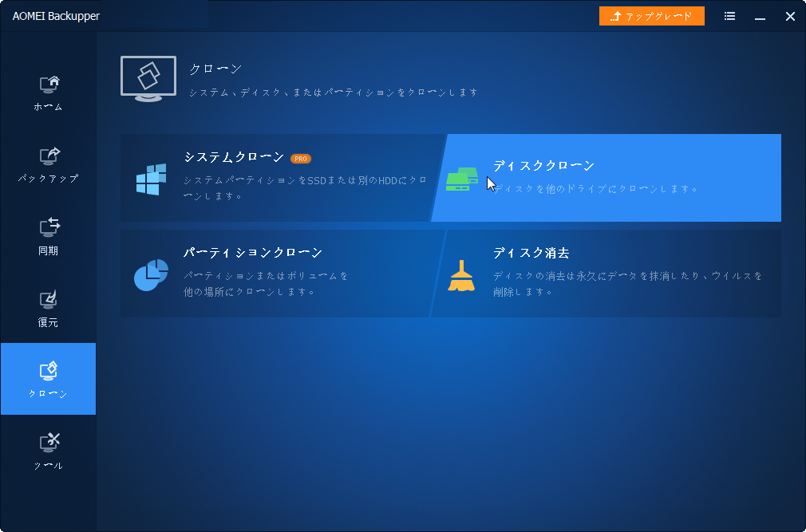Open the hamburger menu icon in title bar
This screenshot has height=532, width=806.
[729, 16]
